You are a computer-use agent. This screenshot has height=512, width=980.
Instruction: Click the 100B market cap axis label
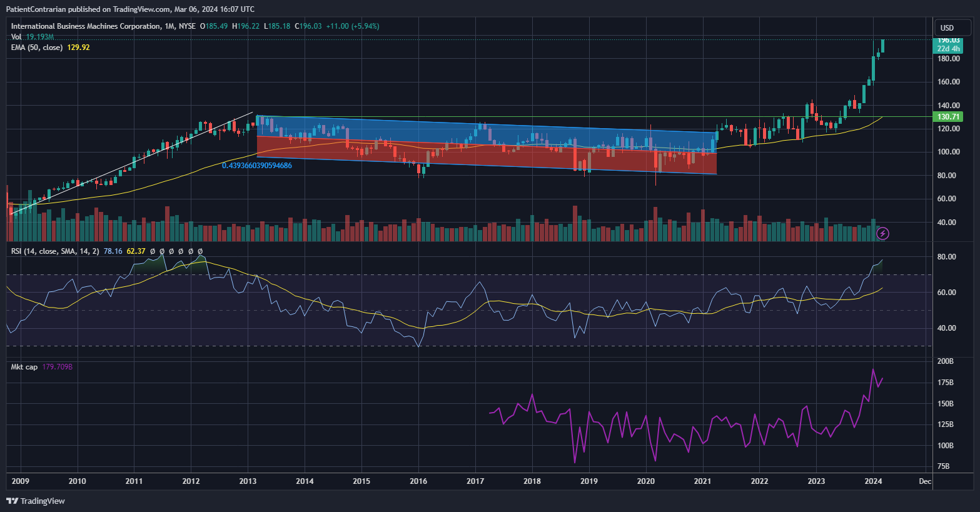(945, 446)
